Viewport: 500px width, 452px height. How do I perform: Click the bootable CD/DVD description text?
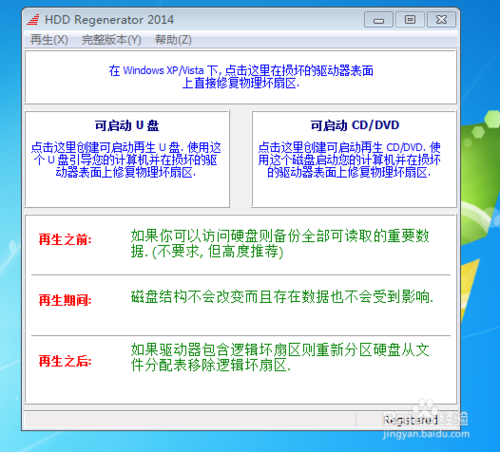pos(349,160)
